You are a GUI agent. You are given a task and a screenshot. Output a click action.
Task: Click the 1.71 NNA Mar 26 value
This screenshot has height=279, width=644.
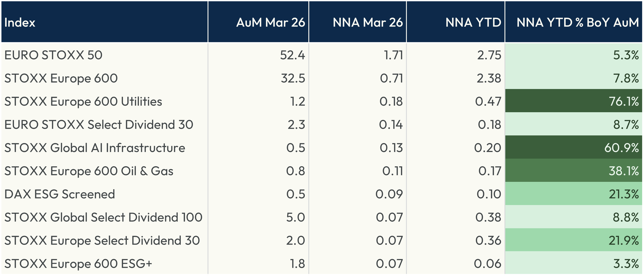click(393, 55)
